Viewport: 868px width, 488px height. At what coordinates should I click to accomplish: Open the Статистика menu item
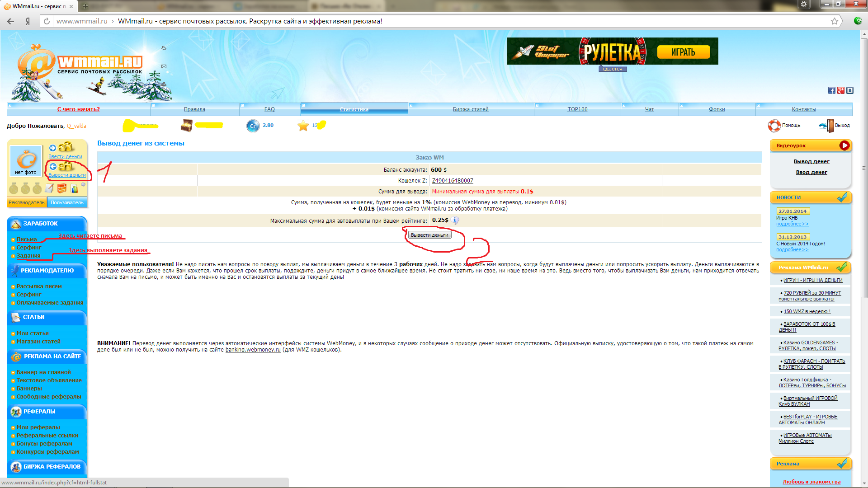[354, 109]
